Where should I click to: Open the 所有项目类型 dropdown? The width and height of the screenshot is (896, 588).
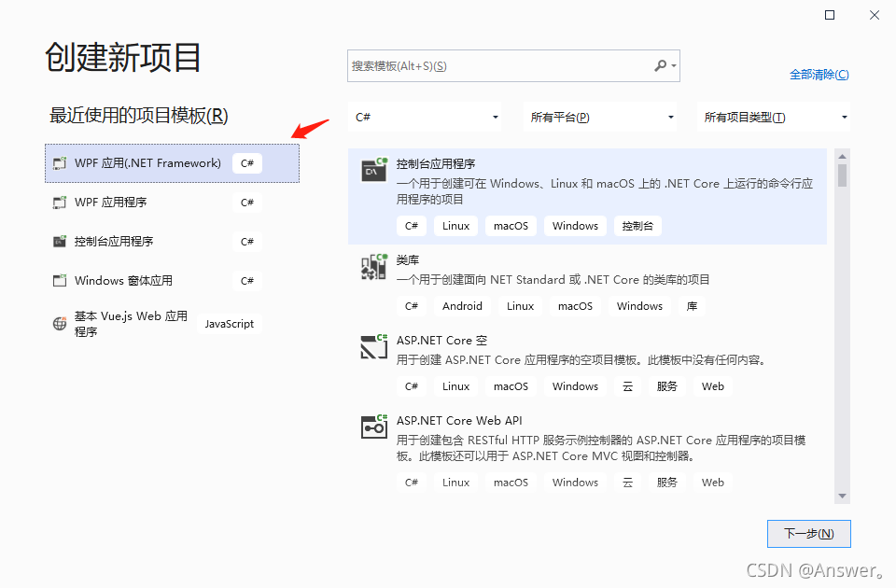(x=774, y=118)
